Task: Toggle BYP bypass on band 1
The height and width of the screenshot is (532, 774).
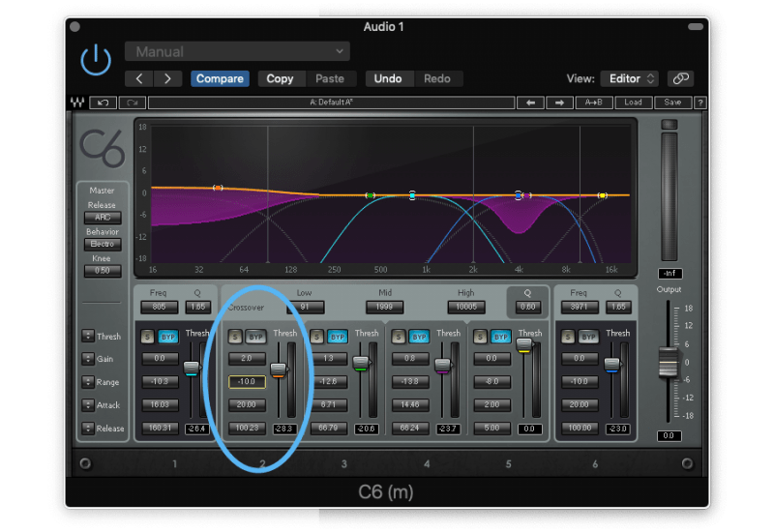Action: pos(167,337)
